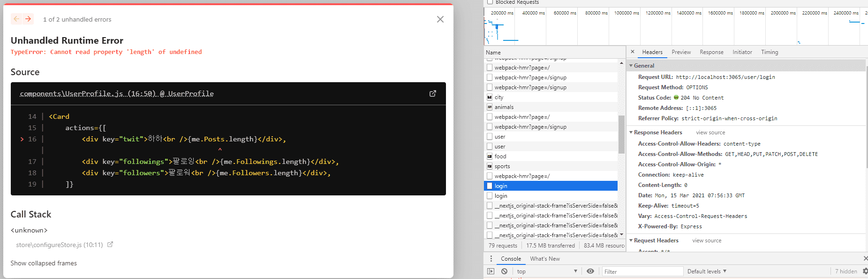Focus the console Filter input
This screenshot has width=868, height=279.
642,271
